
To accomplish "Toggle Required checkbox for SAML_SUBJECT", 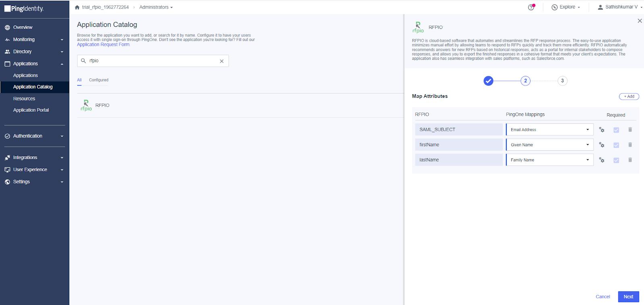I will tap(616, 130).
